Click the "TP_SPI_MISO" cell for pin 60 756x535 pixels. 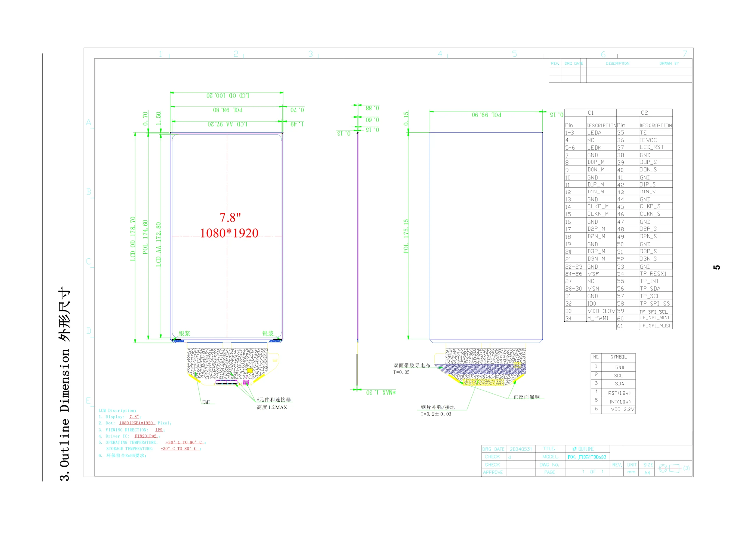pyautogui.click(x=655, y=318)
